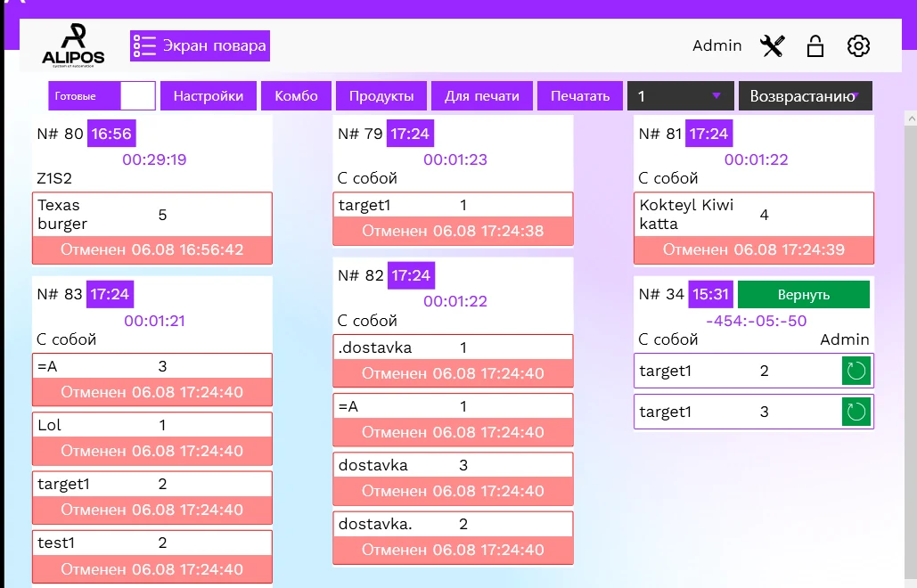Restore target1 quantity 2 with green refresh icon
The height and width of the screenshot is (588, 917).
click(x=856, y=371)
